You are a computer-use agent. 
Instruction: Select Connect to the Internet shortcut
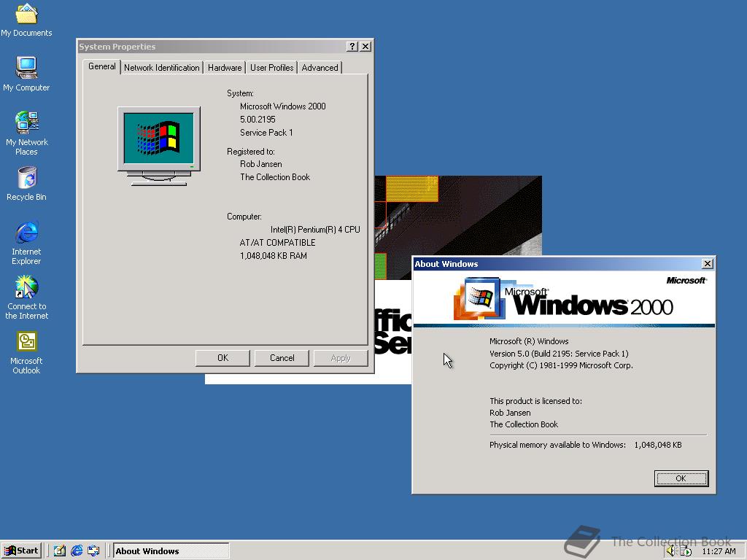26,297
